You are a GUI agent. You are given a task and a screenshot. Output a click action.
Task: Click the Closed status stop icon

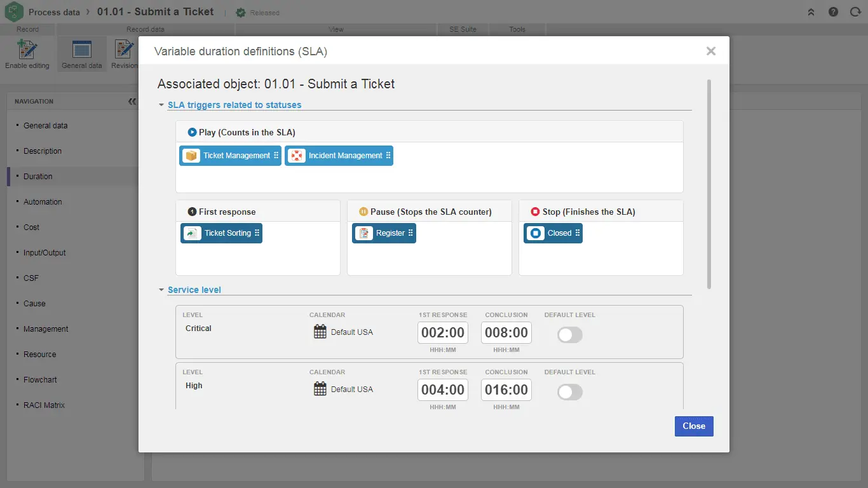[x=536, y=233]
